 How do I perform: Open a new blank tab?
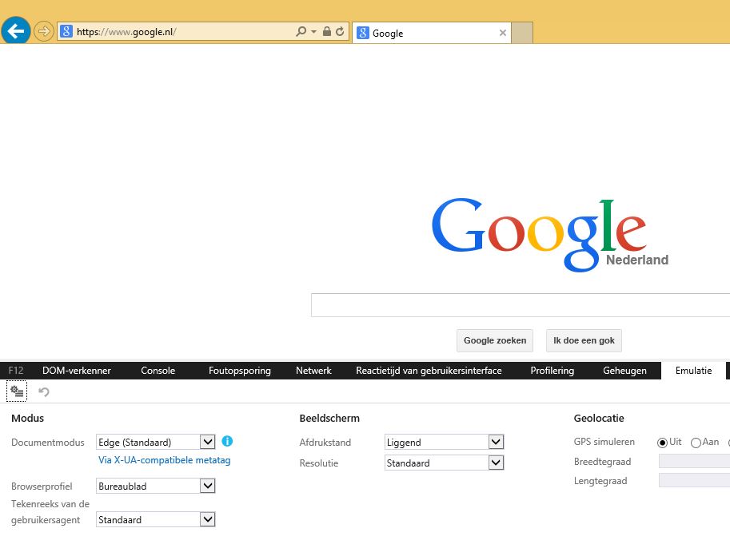(522, 33)
